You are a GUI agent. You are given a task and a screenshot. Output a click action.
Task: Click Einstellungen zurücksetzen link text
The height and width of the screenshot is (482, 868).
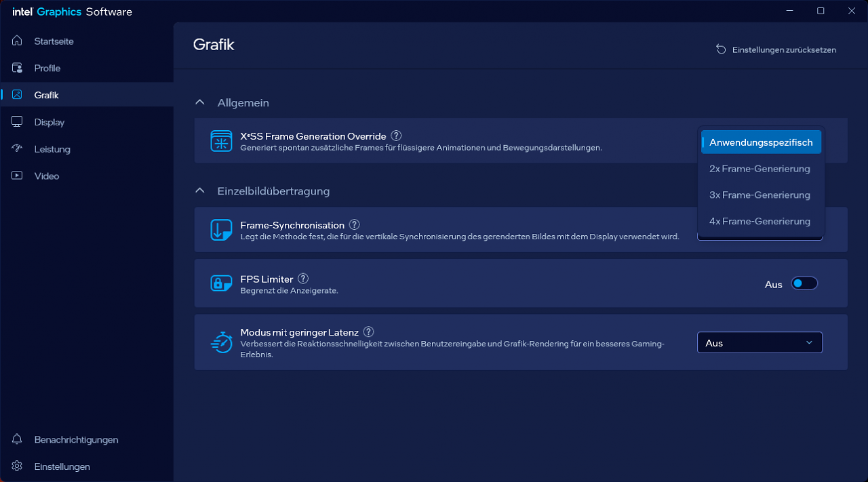(x=784, y=49)
